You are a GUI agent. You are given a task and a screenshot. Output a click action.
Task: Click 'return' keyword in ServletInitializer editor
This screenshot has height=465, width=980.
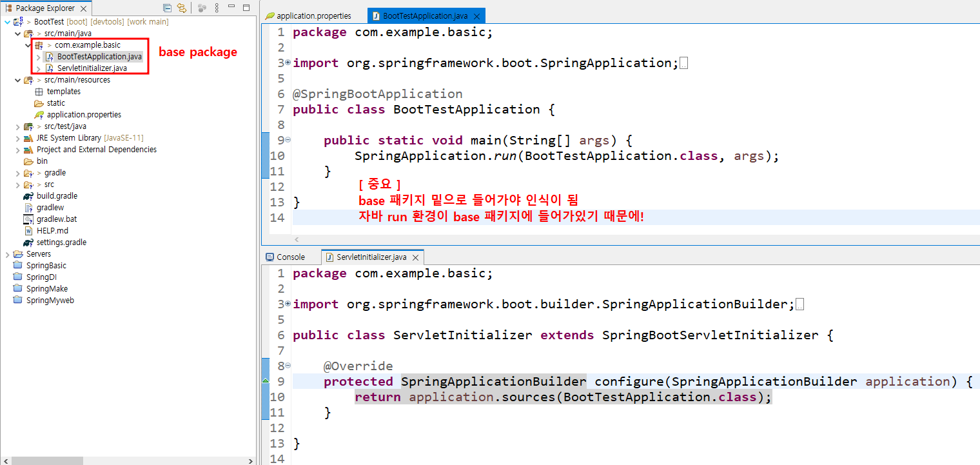[x=378, y=397]
